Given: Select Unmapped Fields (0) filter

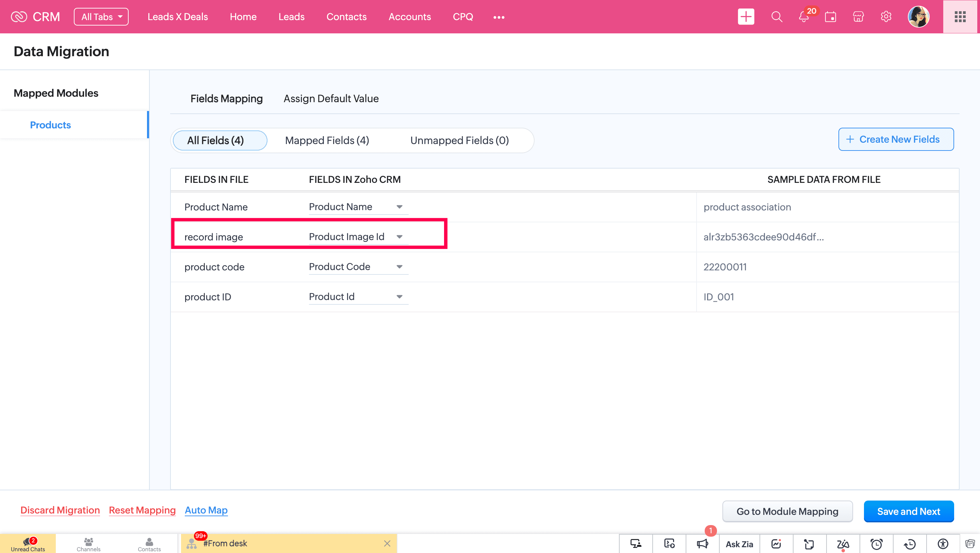Looking at the screenshot, I should click(x=459, y=140).
